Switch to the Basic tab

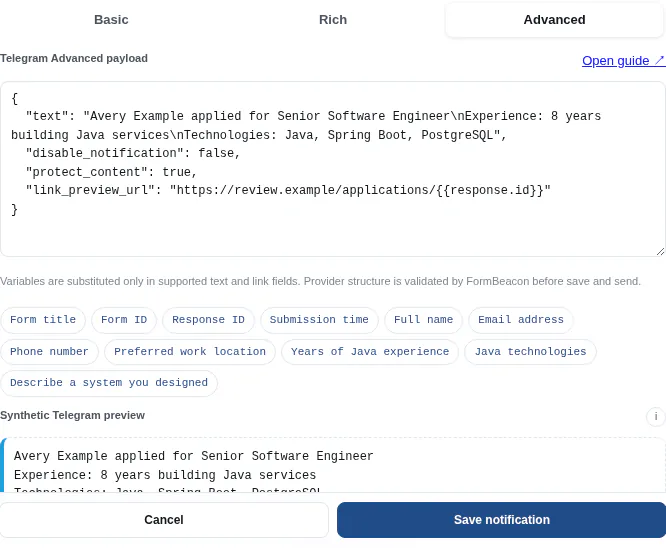pos(111,20)
